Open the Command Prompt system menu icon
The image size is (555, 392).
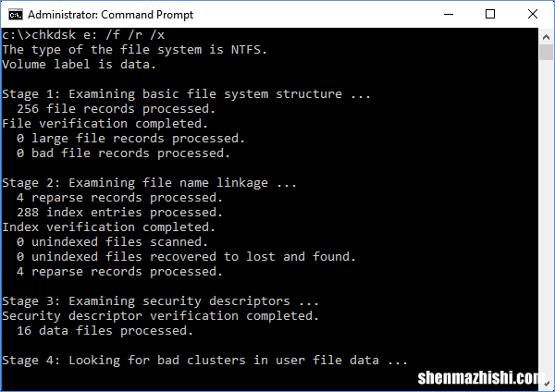click(16, 15)
